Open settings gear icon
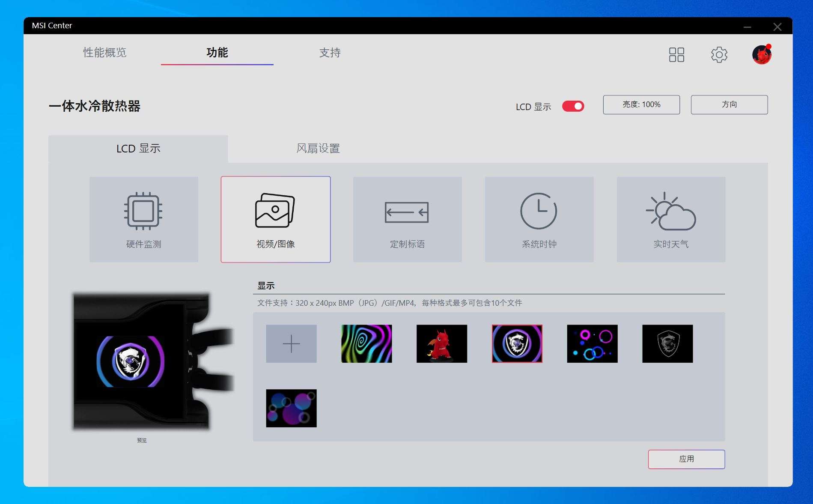The height and width of the screenshot is (504, 813). 719,54
